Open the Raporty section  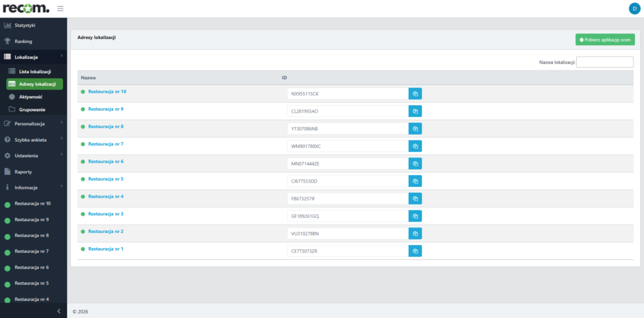pos(23,172)
